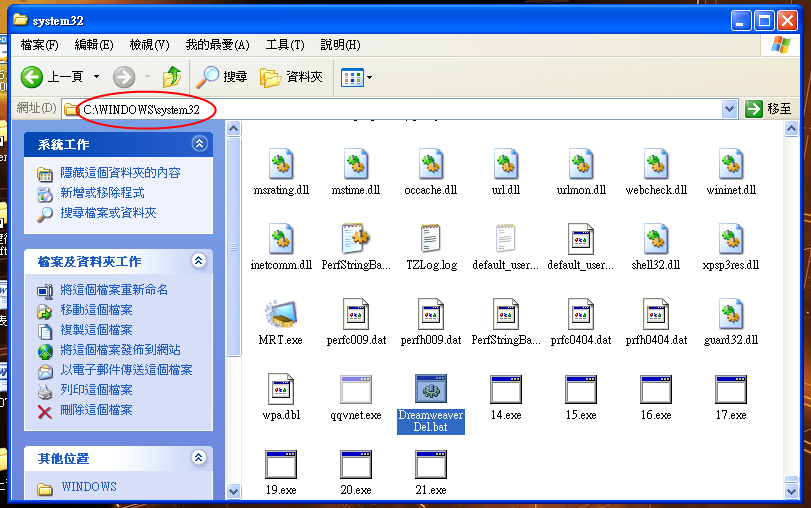Select the prfc0404.dat file icon
Screen dimensions: 811x508
click(x=581, y=314)
